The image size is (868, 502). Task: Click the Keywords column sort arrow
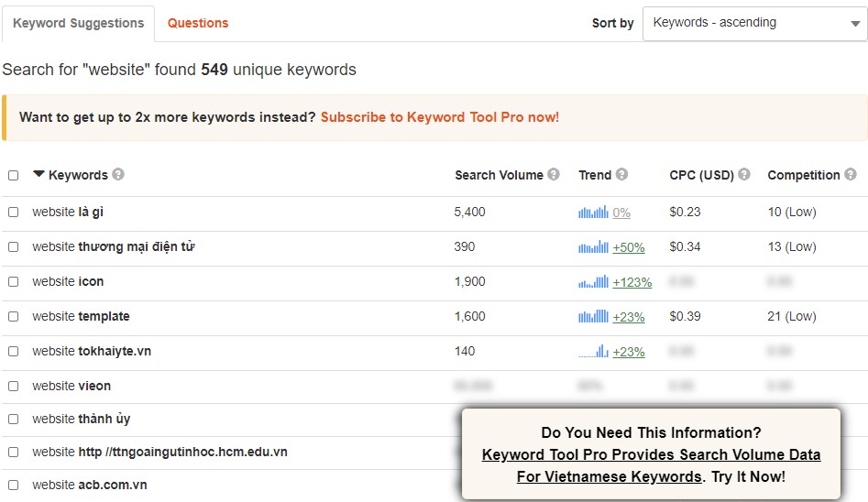(x=38, y=174)
